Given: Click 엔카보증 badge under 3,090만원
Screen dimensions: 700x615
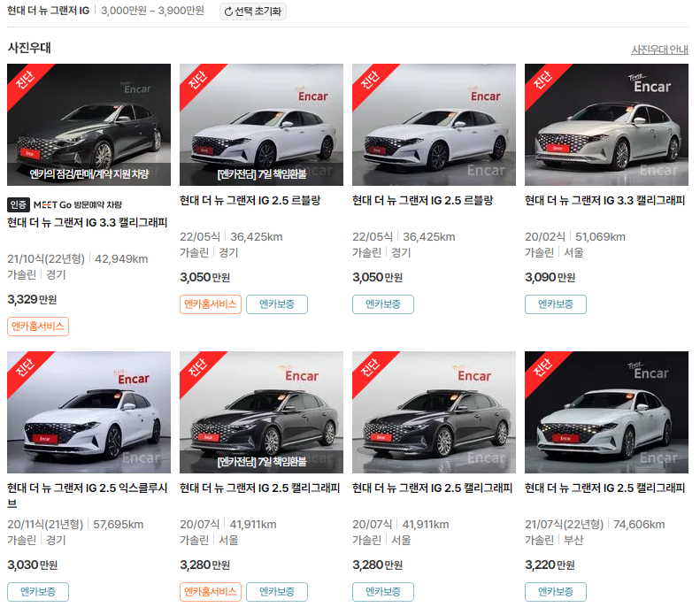Looking at the screenshot, I should [x=556, y=304].
